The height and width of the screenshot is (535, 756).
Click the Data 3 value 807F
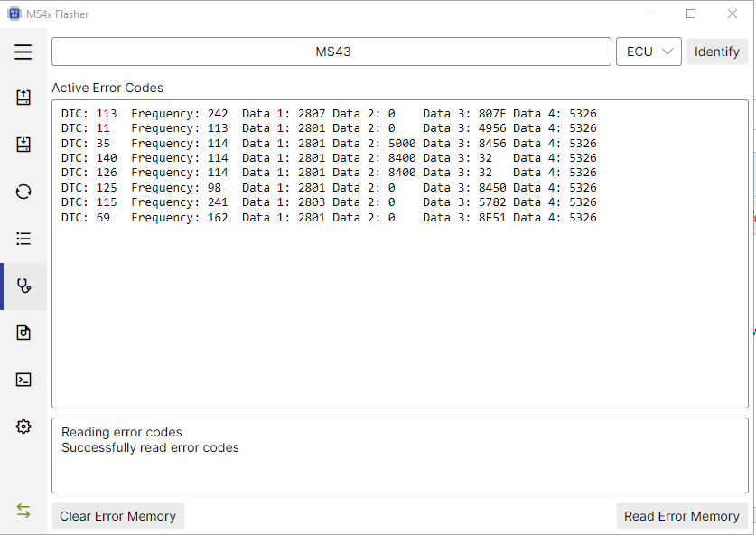492,113
